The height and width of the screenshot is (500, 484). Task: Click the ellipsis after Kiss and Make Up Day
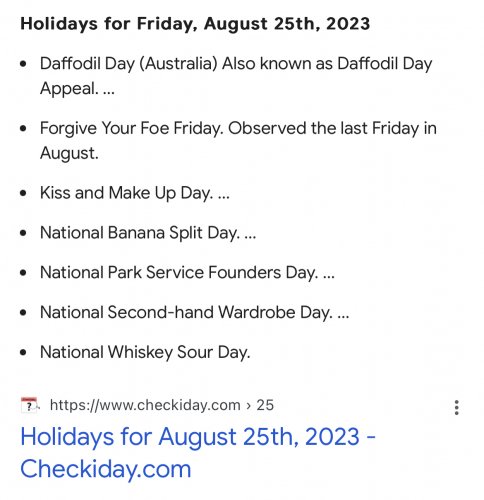tap(224, 197)
